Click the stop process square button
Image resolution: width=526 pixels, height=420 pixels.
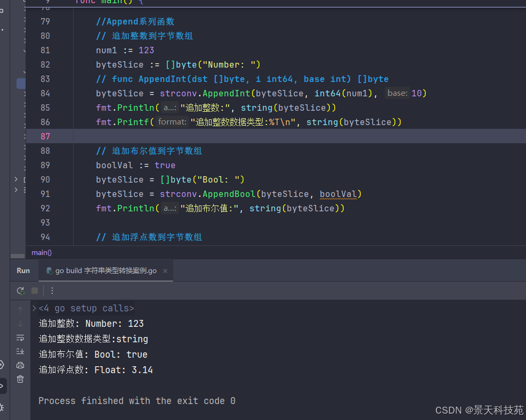pos(35,291)
